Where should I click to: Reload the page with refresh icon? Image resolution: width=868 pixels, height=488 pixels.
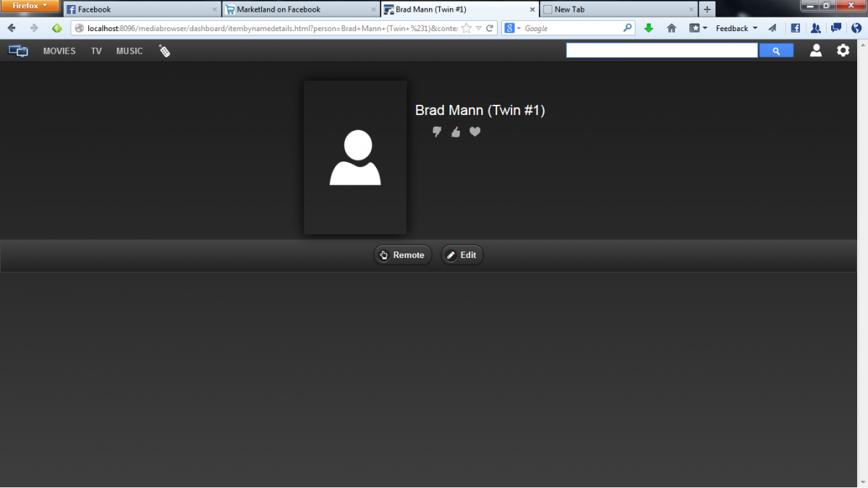(x=490, y=28)
